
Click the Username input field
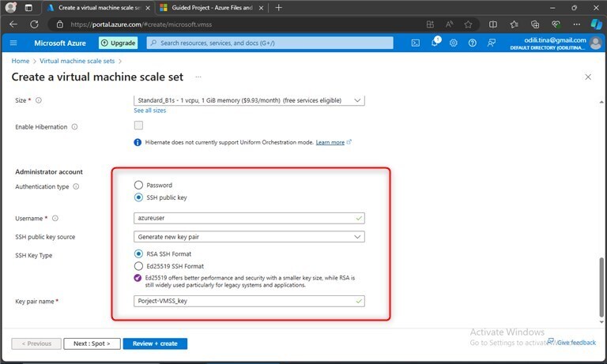pos(249,218)
